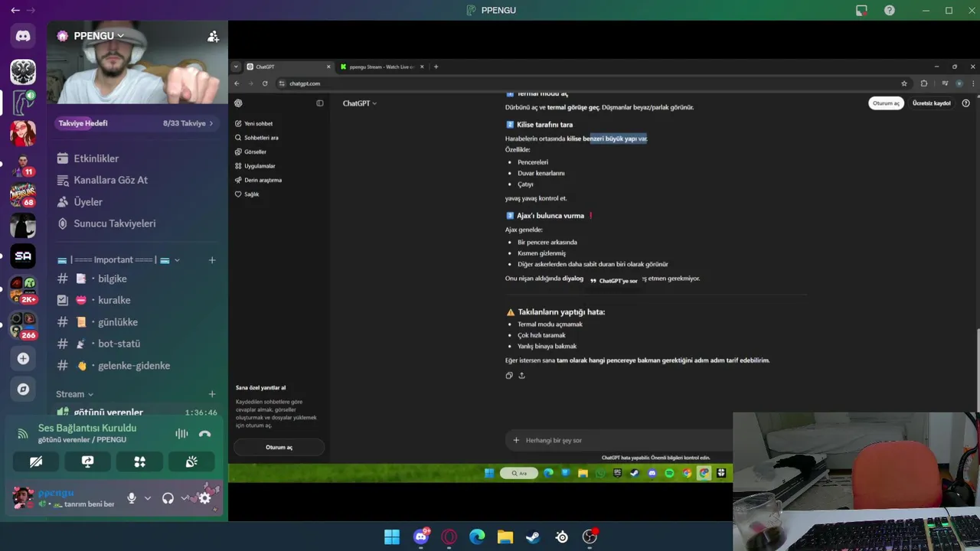
Task: Open server folder with 266 badge
Action: (x=23, y=325)
